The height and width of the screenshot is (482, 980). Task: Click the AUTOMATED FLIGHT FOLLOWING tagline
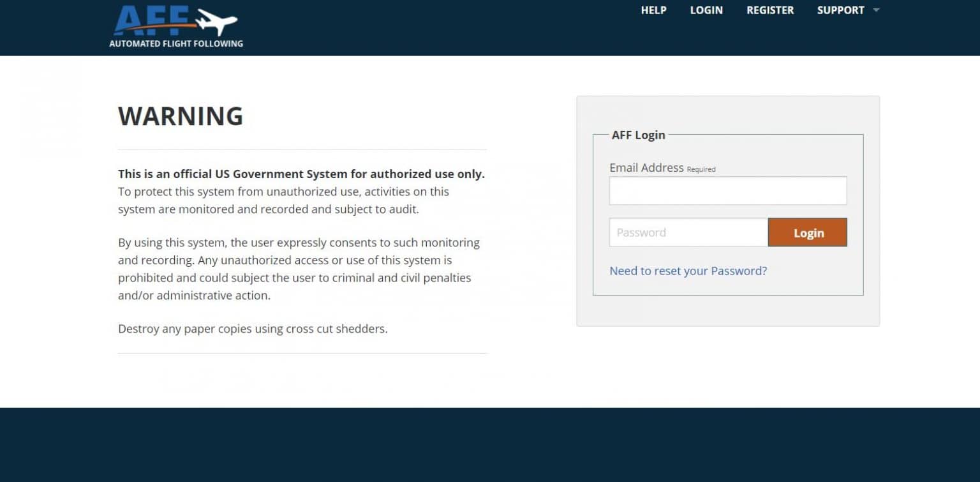pos(176,43)
